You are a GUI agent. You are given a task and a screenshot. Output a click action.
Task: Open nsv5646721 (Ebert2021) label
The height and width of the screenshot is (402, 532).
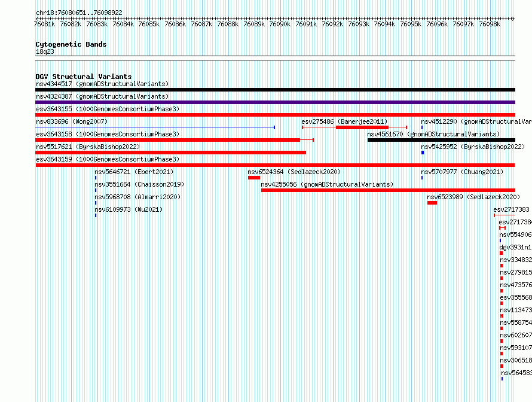134,172
